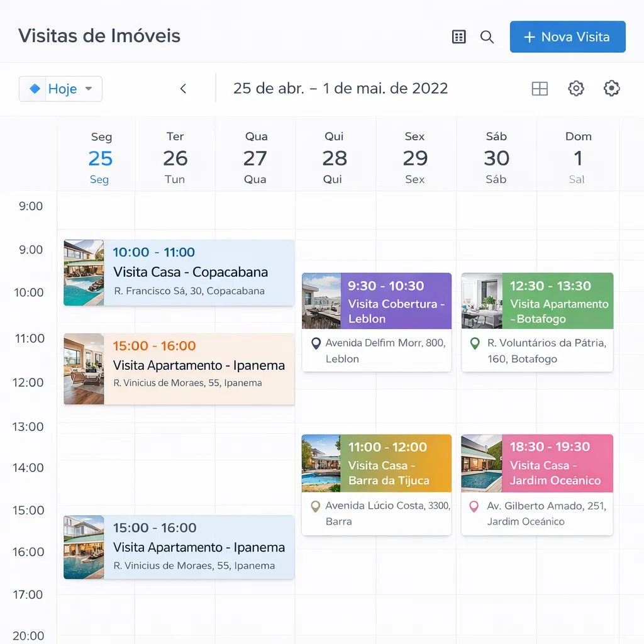Click the search magnifier icon
Image resolution: width=644 pixels, height=644 pixels.
click(x=487, y=37)
